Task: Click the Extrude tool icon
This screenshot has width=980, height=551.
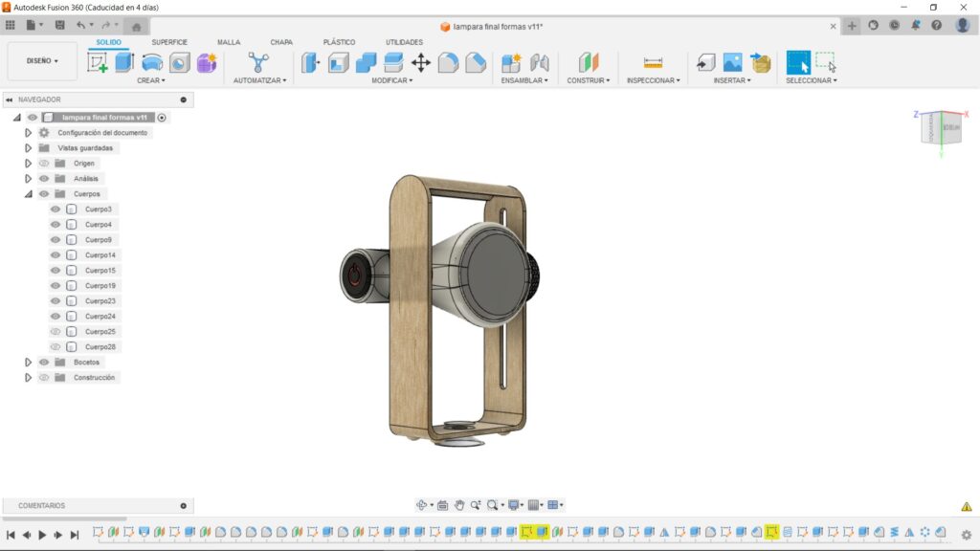Action: tap(124, 63)
